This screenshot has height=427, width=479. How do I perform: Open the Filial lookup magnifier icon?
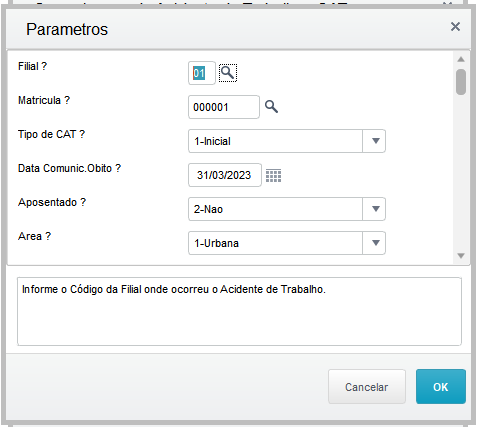pos(228,73)
